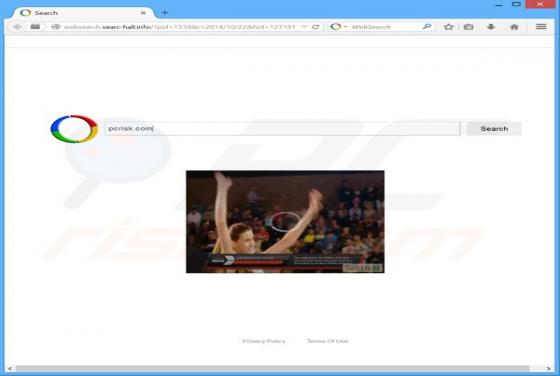Reload the page with the refresh icon
This screenshot has width=560, height=376.
(315, 27)
